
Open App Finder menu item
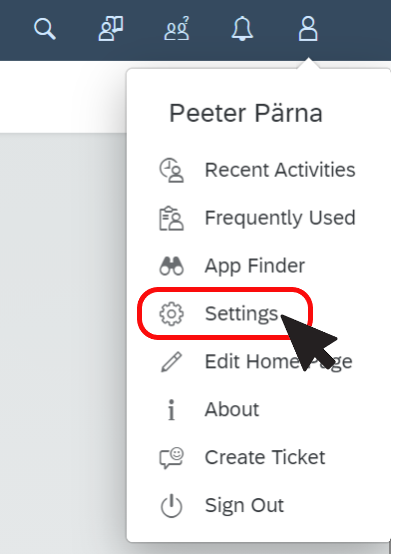pyautogui.click(x=259, y=266)
